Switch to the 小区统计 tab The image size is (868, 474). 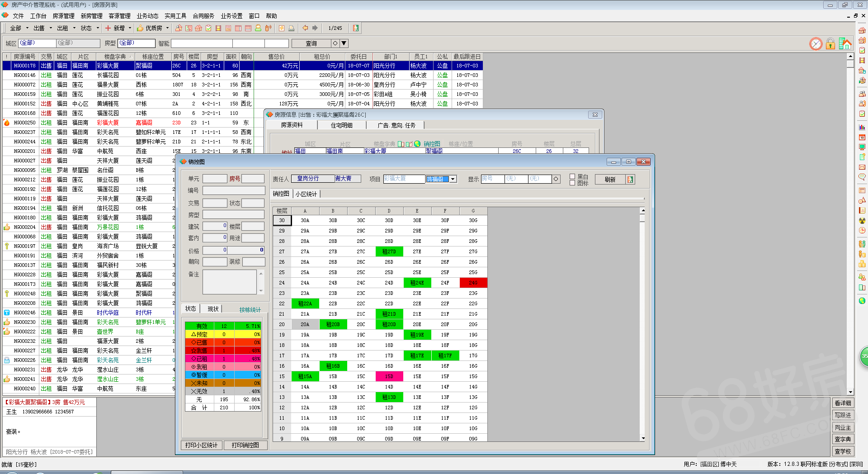point(306,194)
